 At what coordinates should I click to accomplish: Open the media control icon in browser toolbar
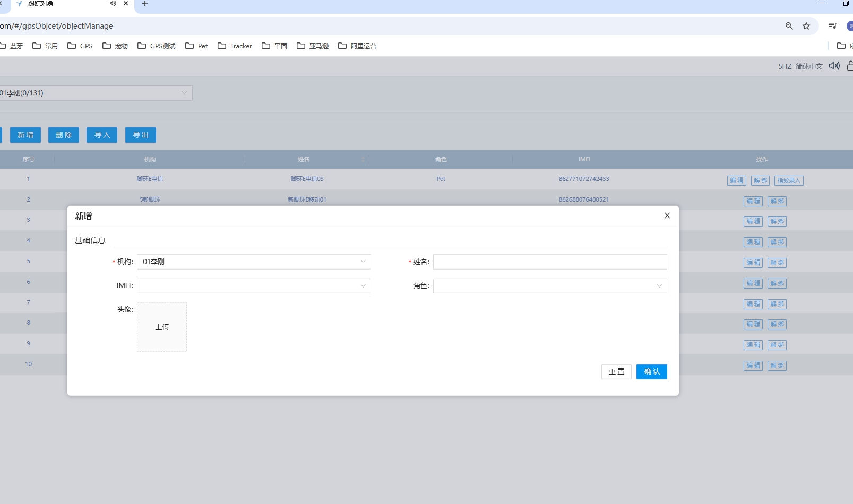tap(833, 26)
